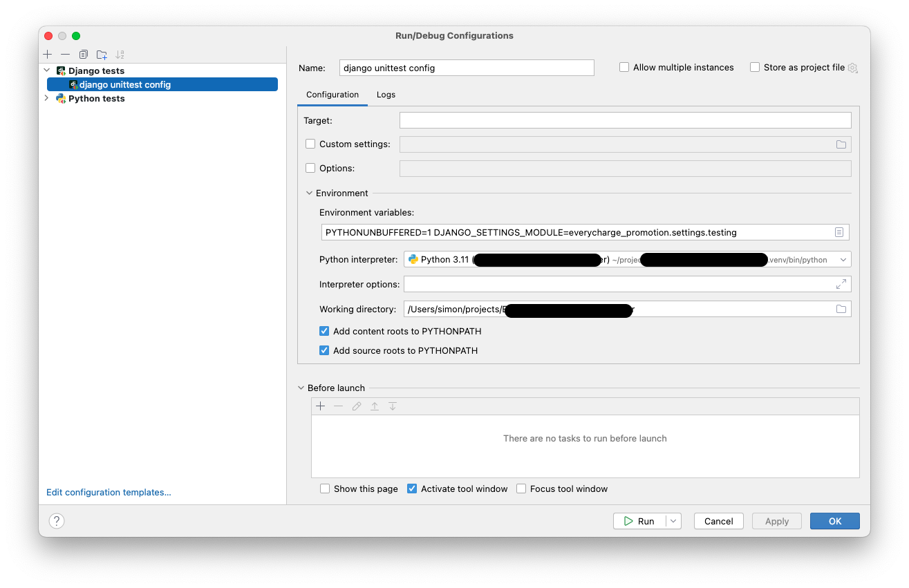This screenshot has width=909, height=588.
Task: Click the Python tests folder icon
Action: pos(61,98)
